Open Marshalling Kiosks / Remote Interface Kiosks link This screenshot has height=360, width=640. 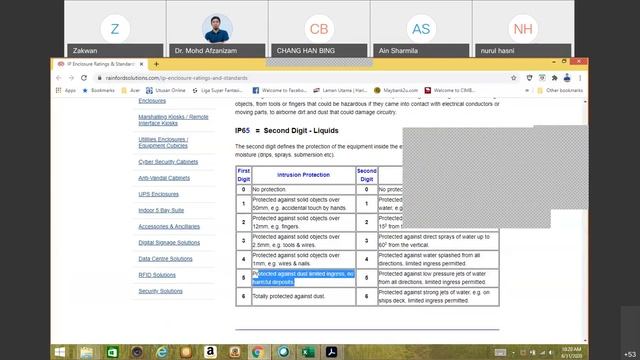pyautogui.click(x=173, y=120)
